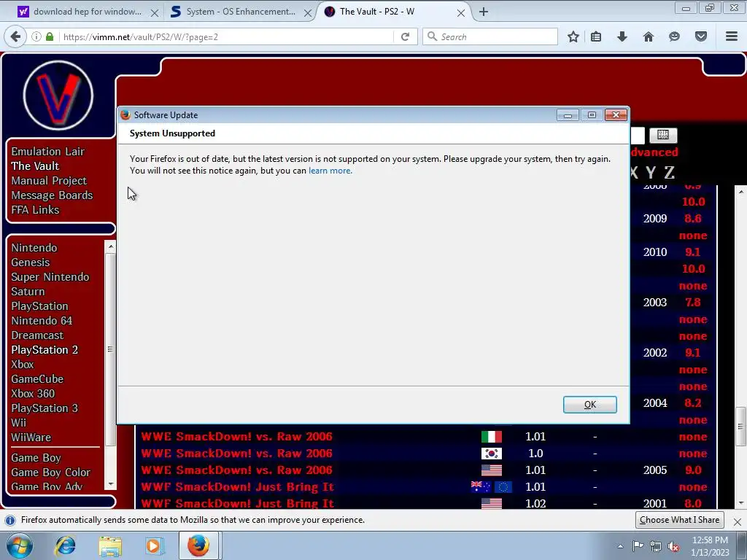Select Xbox 360 in systems list
Viewport: 747px width, 560px height.
(33, 393)
